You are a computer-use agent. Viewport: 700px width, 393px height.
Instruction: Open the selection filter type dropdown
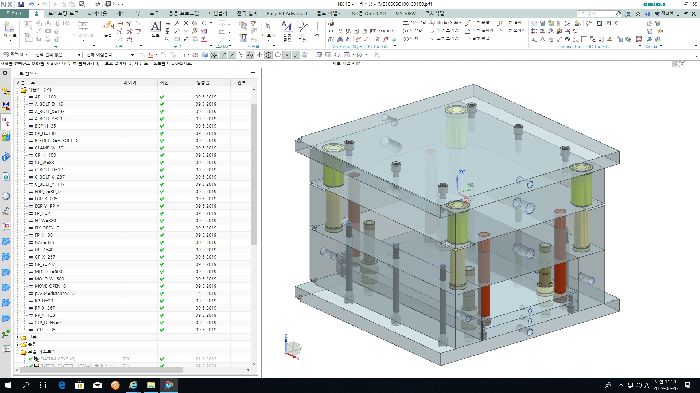click(x=59, y=54)
